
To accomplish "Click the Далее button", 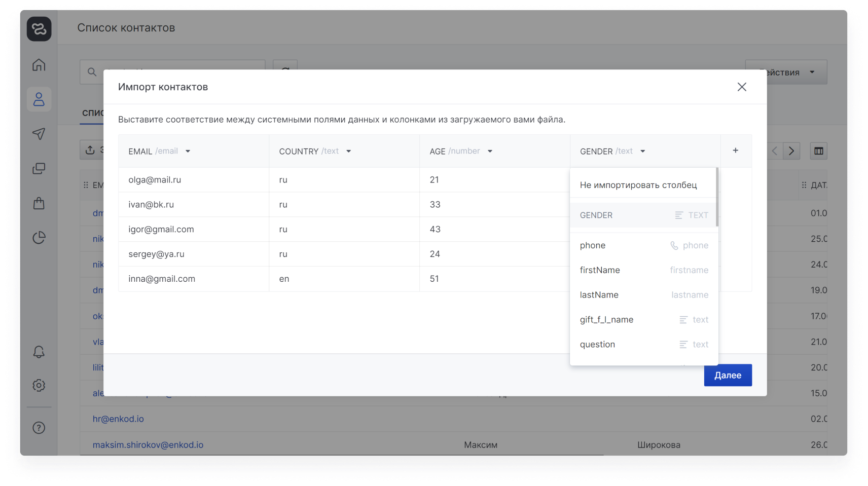I will click(x=728, y=376).
